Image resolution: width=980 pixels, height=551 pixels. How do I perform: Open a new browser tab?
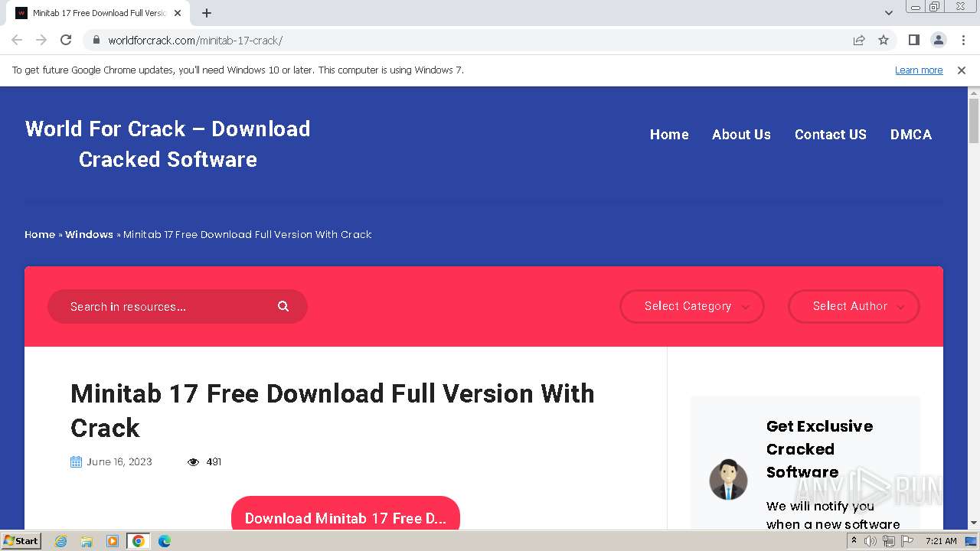pyautogui.click(x=207, y=13)
